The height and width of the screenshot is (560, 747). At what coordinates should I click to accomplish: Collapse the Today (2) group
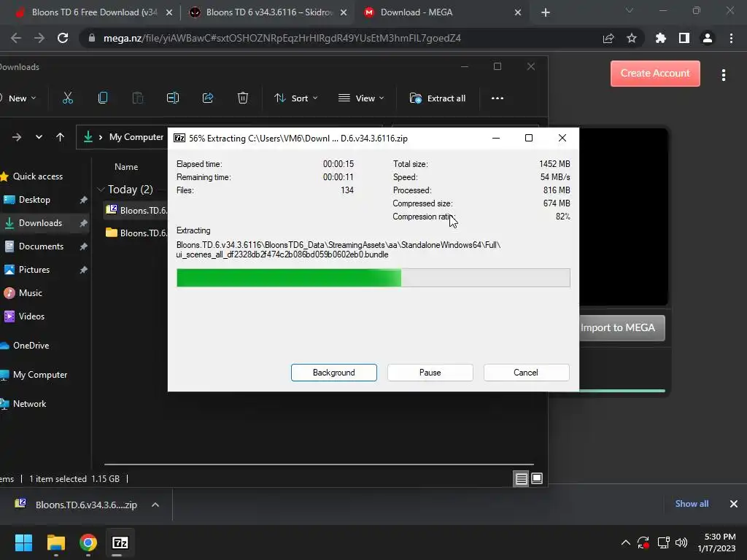click(x=101, y=190)
